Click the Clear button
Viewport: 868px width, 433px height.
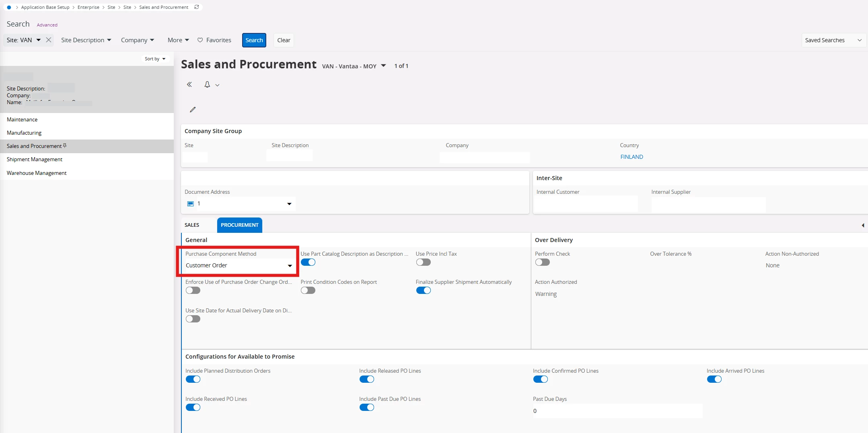(x=284, y=40)
